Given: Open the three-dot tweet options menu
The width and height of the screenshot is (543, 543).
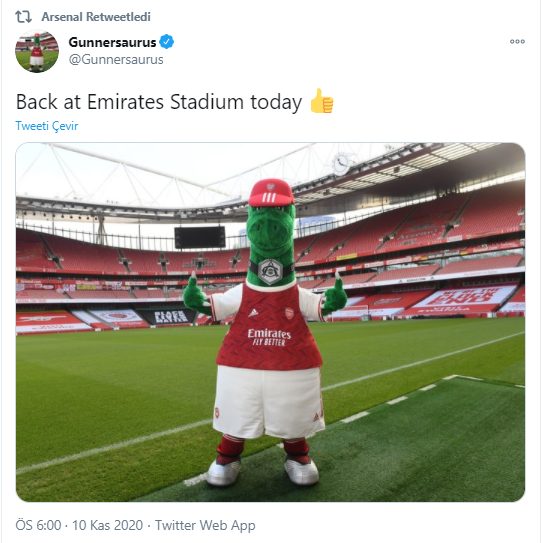Looking at the screenshot, I should point(517,42).
